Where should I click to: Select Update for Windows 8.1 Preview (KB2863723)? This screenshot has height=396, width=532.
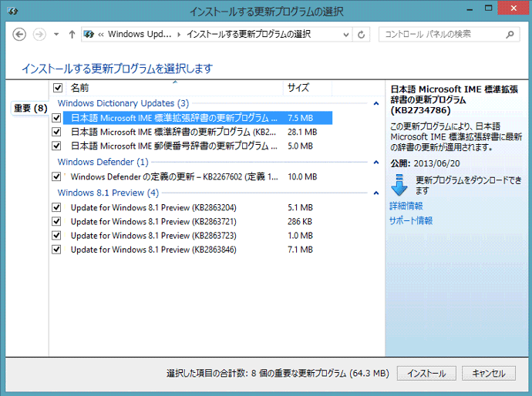point(197,236)
